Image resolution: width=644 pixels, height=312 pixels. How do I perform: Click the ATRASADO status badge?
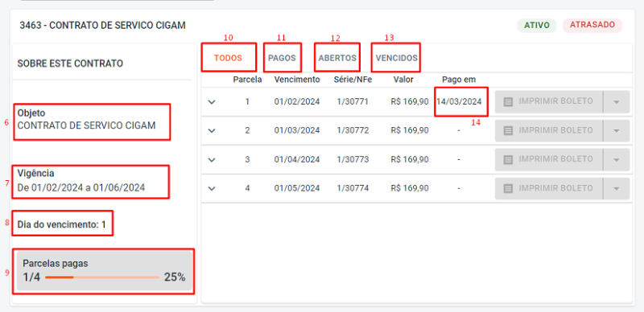point(592,25)
